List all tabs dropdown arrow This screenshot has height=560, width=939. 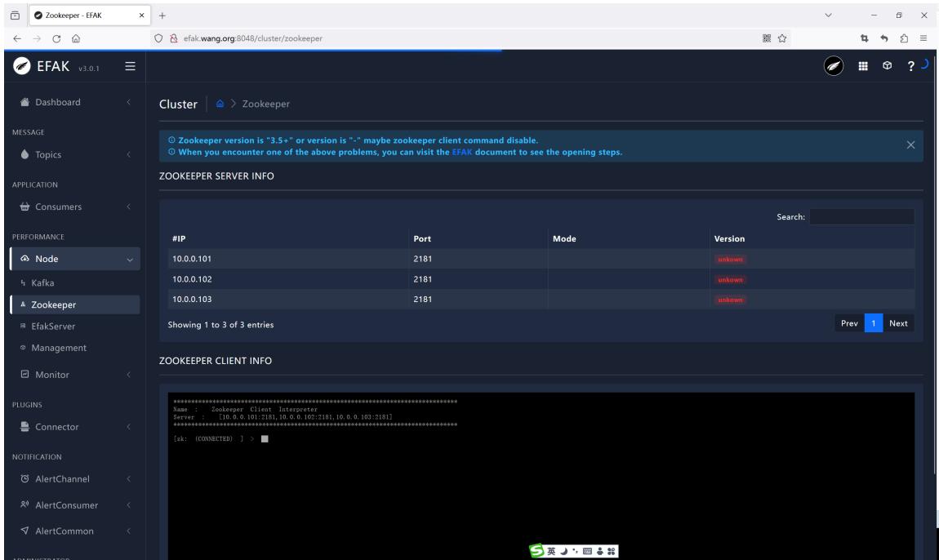[x=828, y=15]
